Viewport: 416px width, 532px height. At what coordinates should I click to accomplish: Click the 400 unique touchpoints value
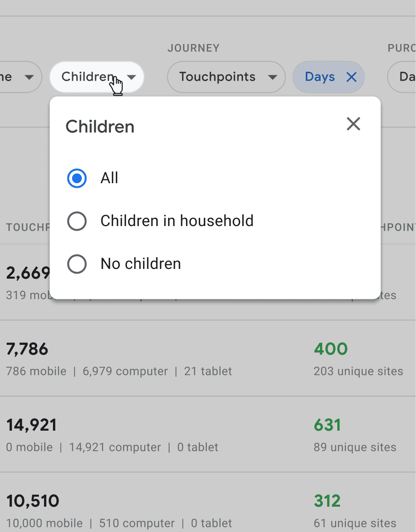click(x=331, y=349)
